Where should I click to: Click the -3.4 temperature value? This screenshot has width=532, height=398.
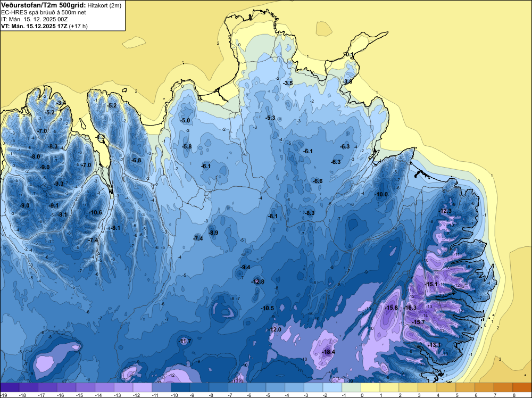61,103
